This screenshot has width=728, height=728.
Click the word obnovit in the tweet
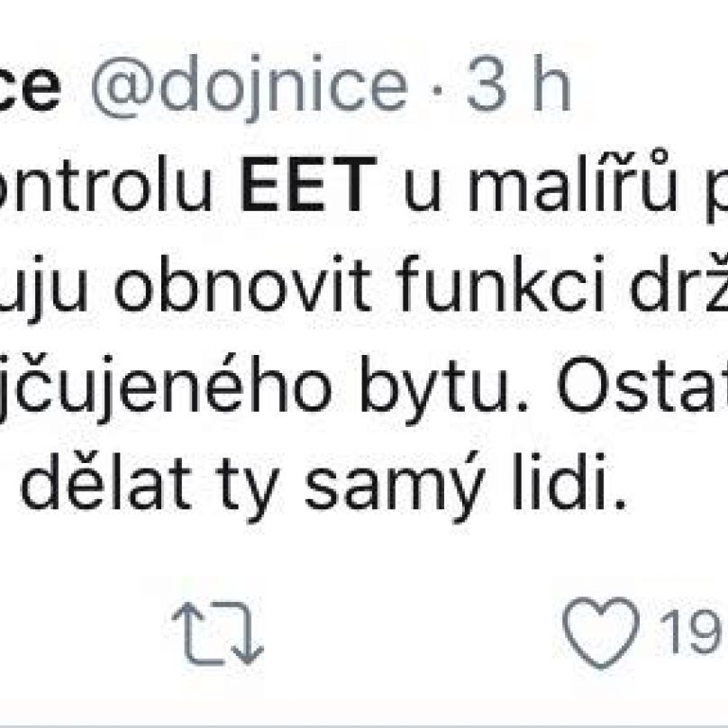pos(242,283)
